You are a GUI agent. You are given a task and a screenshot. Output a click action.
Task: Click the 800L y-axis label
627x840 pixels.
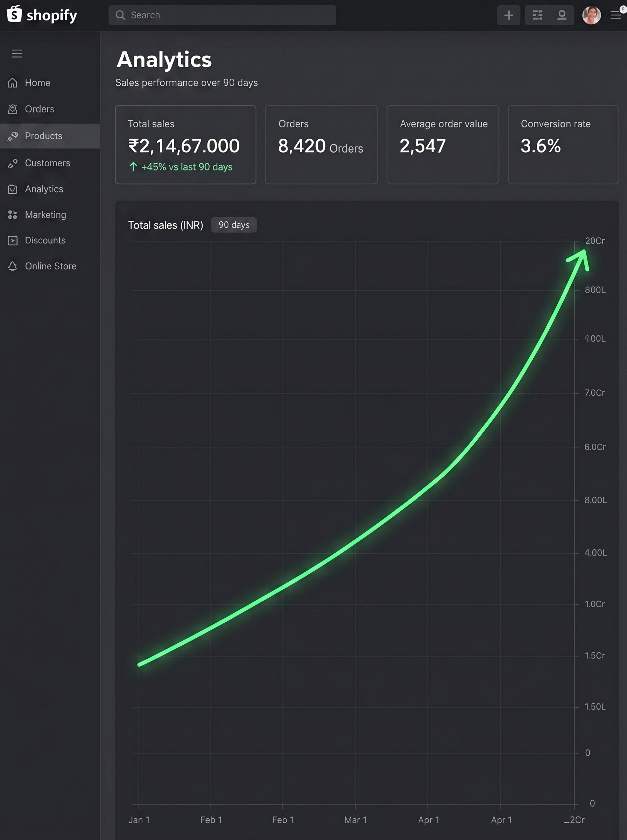tap(595, 290)
